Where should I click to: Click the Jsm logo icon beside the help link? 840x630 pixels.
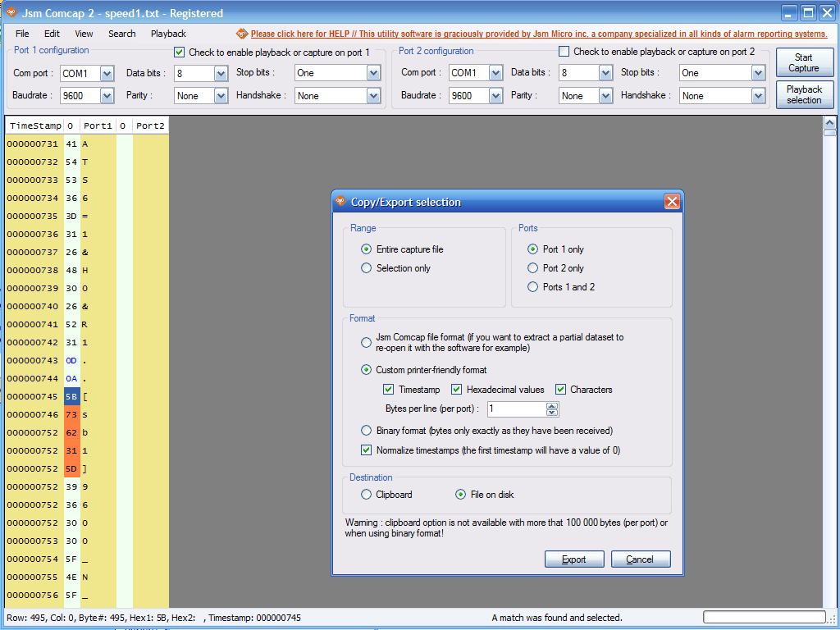(242, 34)
